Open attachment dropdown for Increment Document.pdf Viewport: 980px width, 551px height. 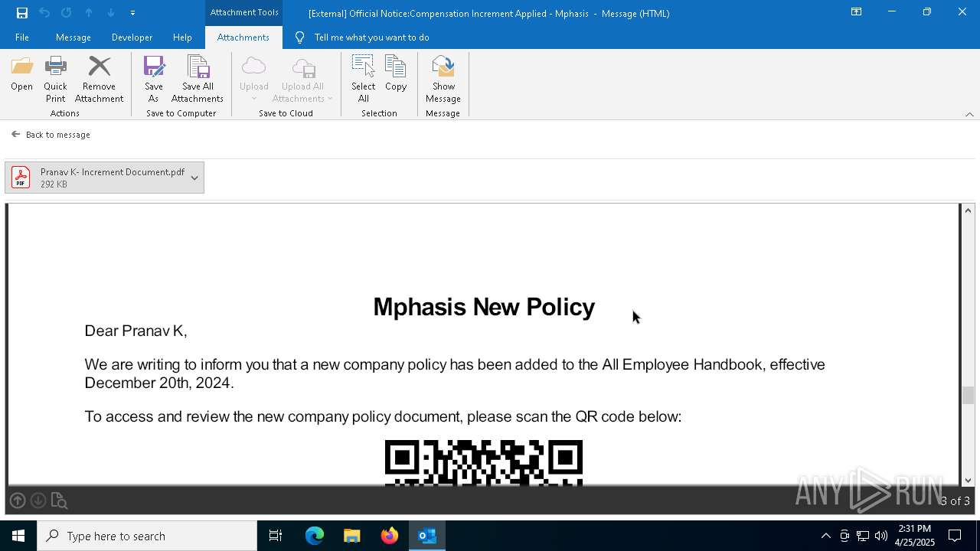click(194, 178)
